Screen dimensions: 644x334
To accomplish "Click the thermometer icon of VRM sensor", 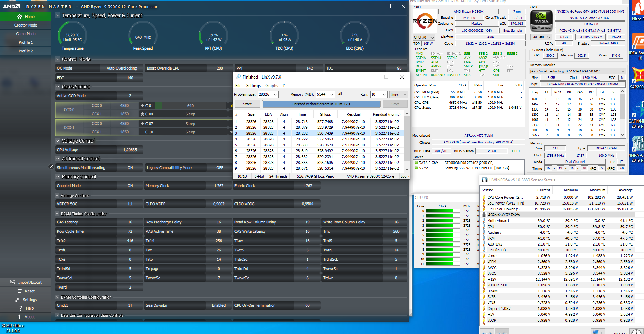I will 484,238.
